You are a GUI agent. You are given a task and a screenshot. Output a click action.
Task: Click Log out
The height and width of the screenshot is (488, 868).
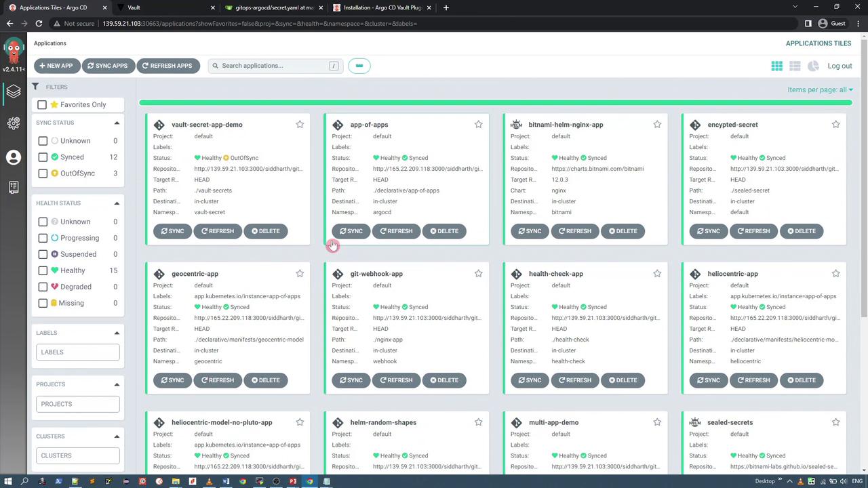pos(840,66)
